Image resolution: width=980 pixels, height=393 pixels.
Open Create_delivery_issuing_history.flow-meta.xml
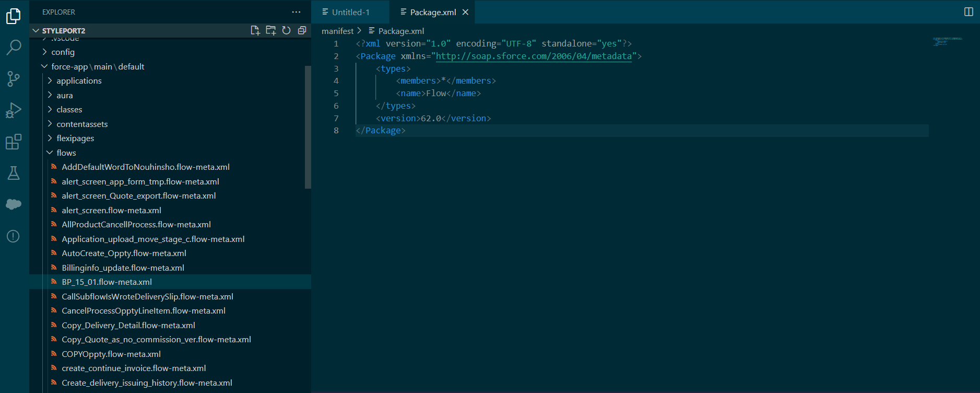170,383
